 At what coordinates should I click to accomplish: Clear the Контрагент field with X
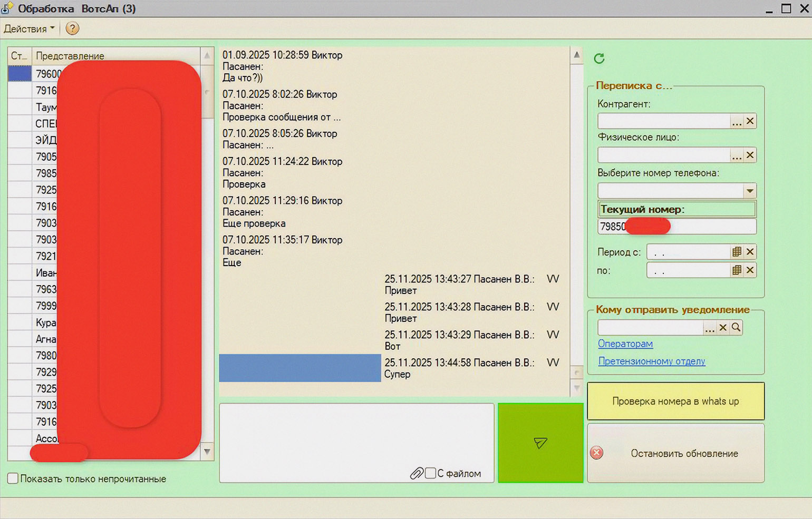pos(750,121)
